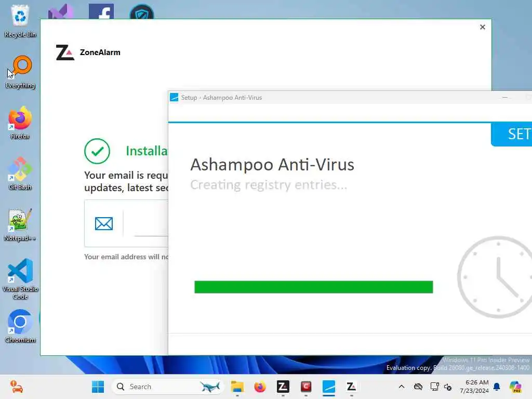Switch to the dark ZoneAlarm taskbar app
The height and width of the screenshot is (399, 532).
[283, 387]
